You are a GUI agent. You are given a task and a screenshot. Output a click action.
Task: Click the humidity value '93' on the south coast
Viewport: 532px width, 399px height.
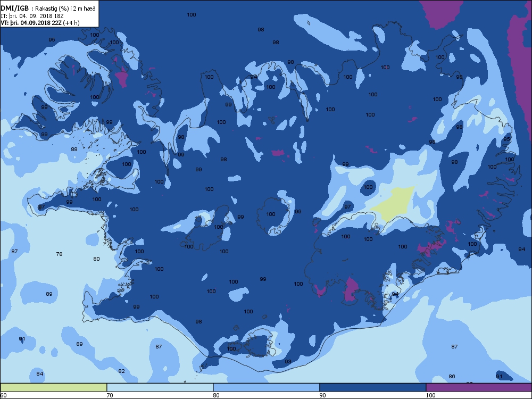pyautogui.click(x=288, y=362)
